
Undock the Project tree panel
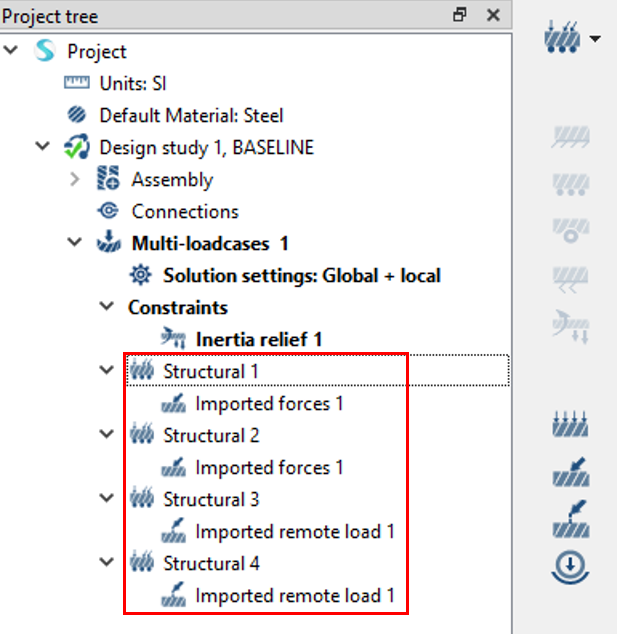point(460,15)
